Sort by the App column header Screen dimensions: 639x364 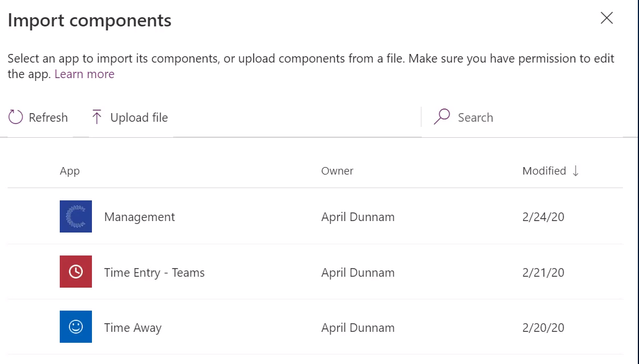(x=70, y=171)
